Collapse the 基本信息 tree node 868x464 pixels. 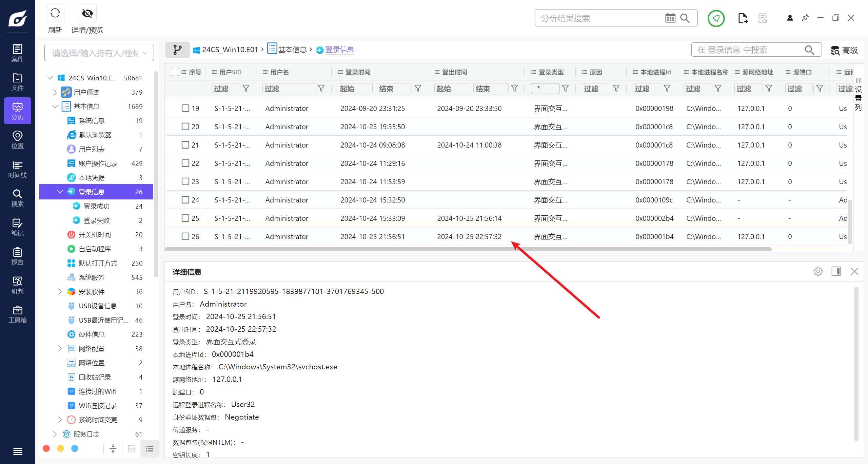[x=55, y=107]
